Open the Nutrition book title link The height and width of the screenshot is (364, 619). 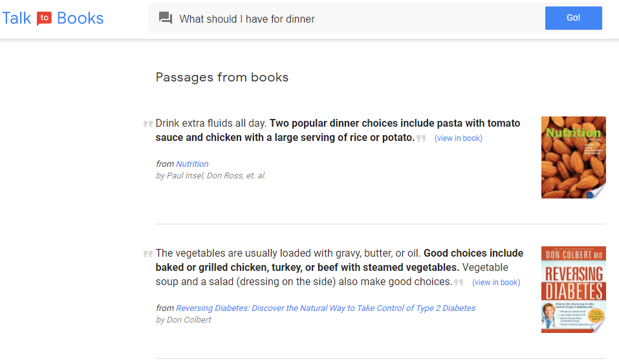click(x=192, y=164)
